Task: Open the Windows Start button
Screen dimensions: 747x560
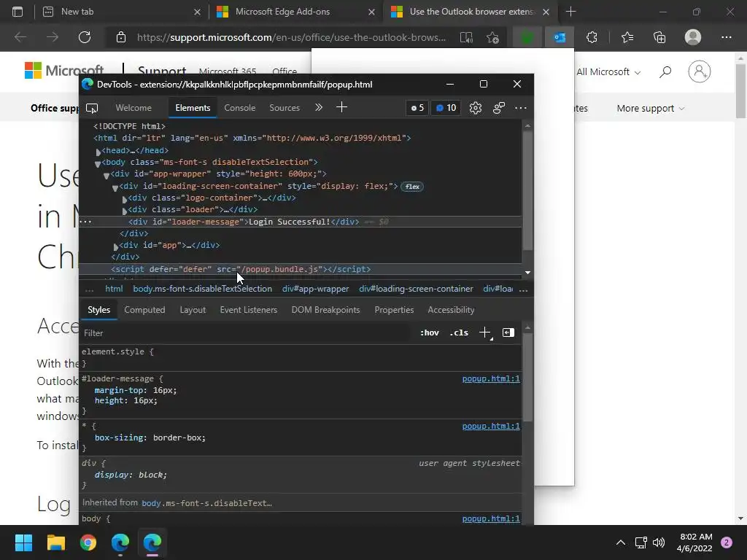Action: (x=23, y=542)
